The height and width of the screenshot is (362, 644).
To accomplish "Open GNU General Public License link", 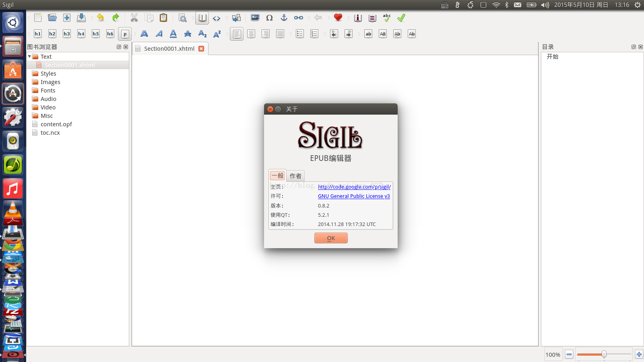I will 354,196.
